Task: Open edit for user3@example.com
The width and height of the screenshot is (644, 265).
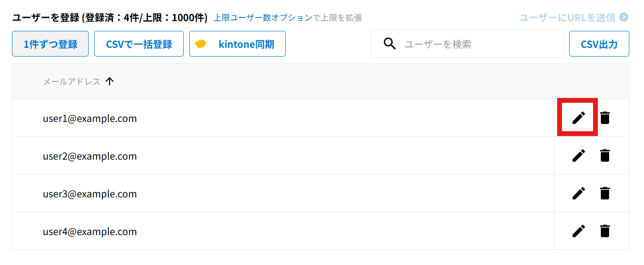Action: (578, 193)
